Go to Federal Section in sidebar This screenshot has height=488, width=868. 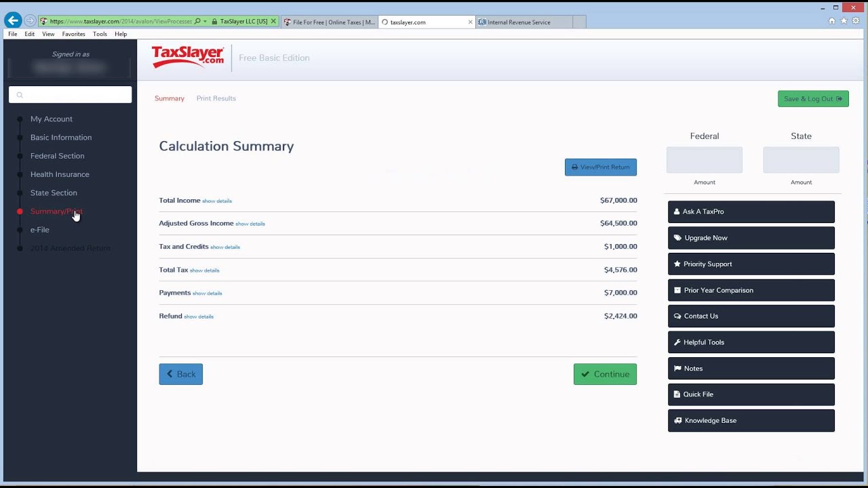coord(57,156)
